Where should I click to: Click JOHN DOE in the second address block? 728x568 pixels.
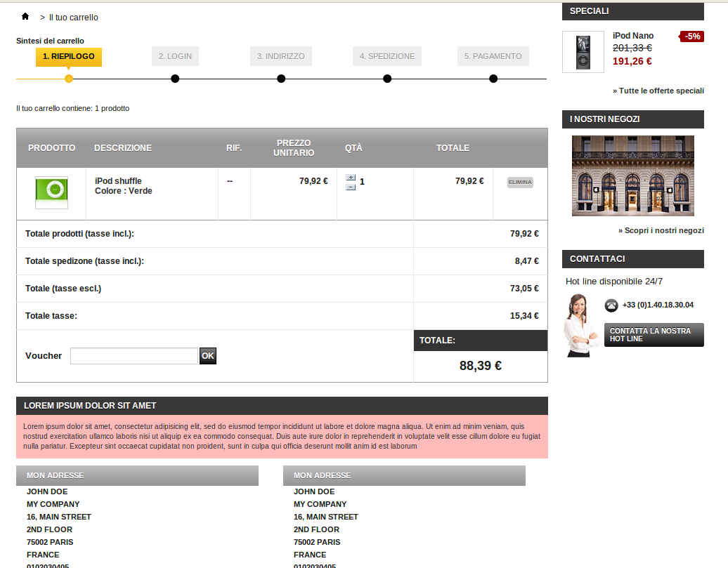tap(314, 491)
